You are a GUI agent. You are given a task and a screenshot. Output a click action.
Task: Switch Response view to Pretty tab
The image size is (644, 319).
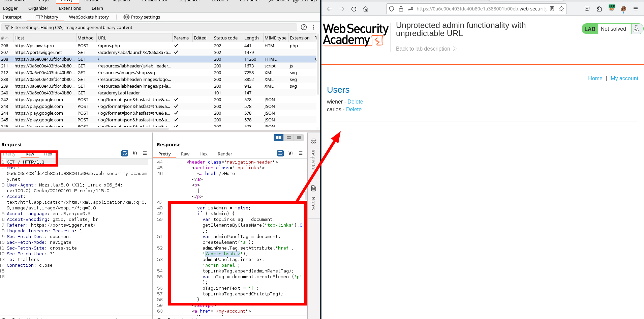164,154
